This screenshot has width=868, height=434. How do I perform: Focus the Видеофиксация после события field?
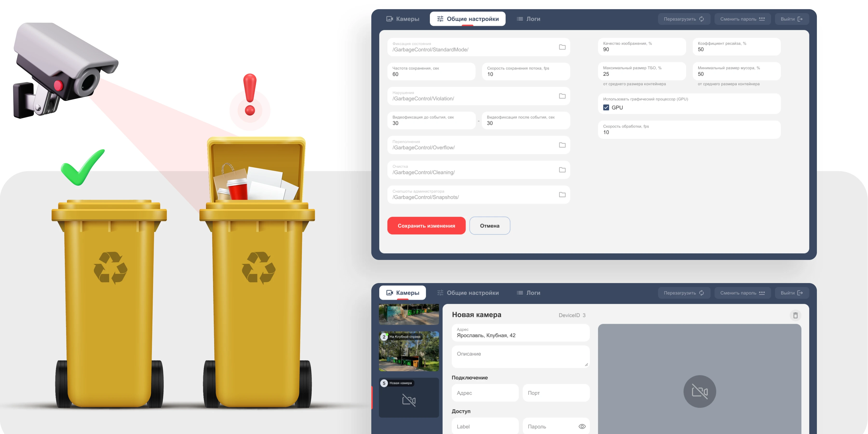pos(526,120)
